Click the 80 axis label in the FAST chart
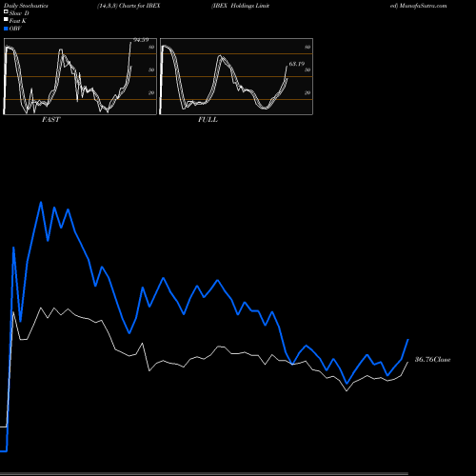 click(151, 48)
